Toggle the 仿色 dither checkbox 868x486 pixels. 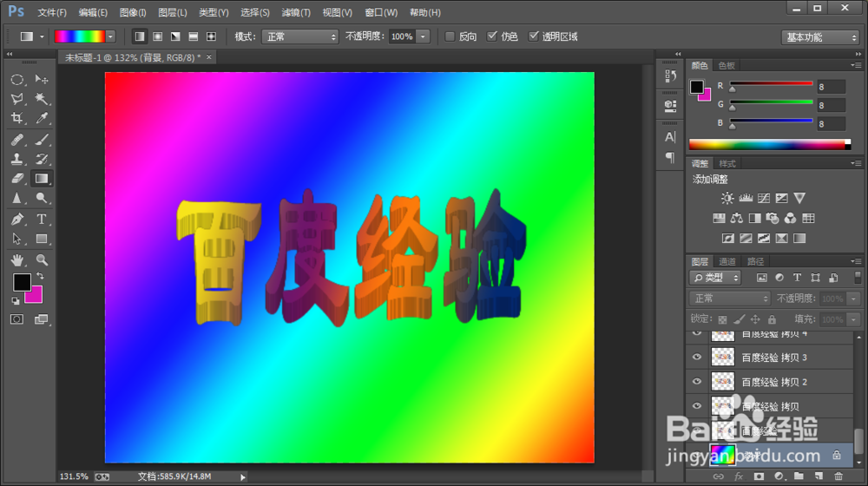[491, 36]
